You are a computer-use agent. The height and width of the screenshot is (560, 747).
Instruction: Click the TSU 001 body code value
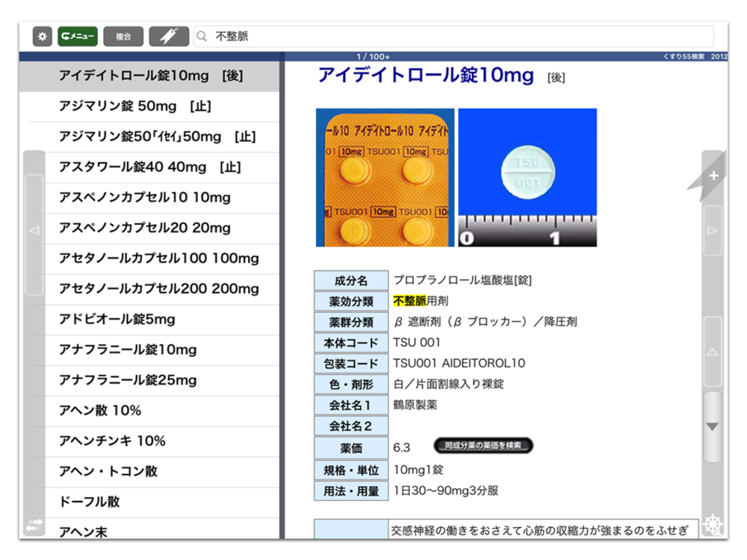pos(417,343)
